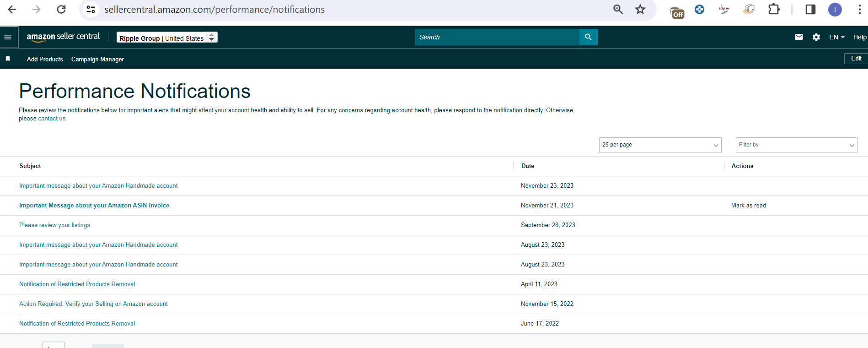This screenshot has width=868, height=348.
Task: Click the date November 23, 2023
Action: click(x=547, y=186)
